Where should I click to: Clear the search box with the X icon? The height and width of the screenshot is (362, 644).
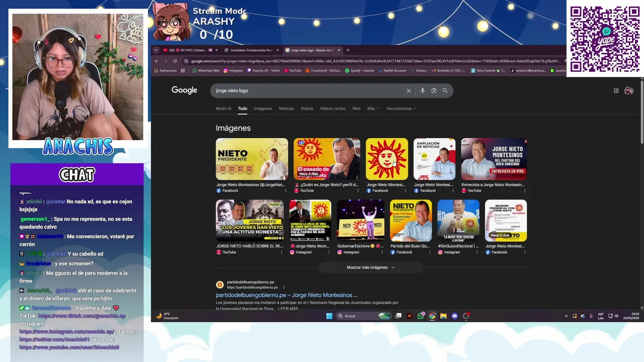(x=409, y=90)
